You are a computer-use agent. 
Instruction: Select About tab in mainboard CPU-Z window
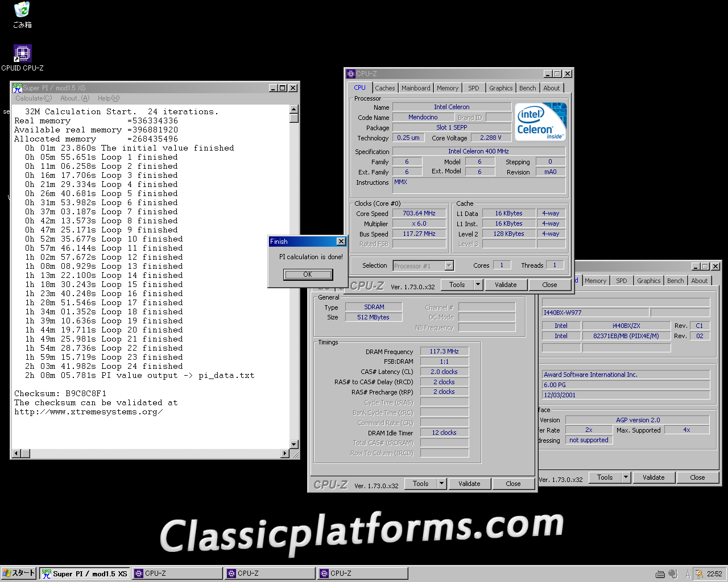(700, 281)
